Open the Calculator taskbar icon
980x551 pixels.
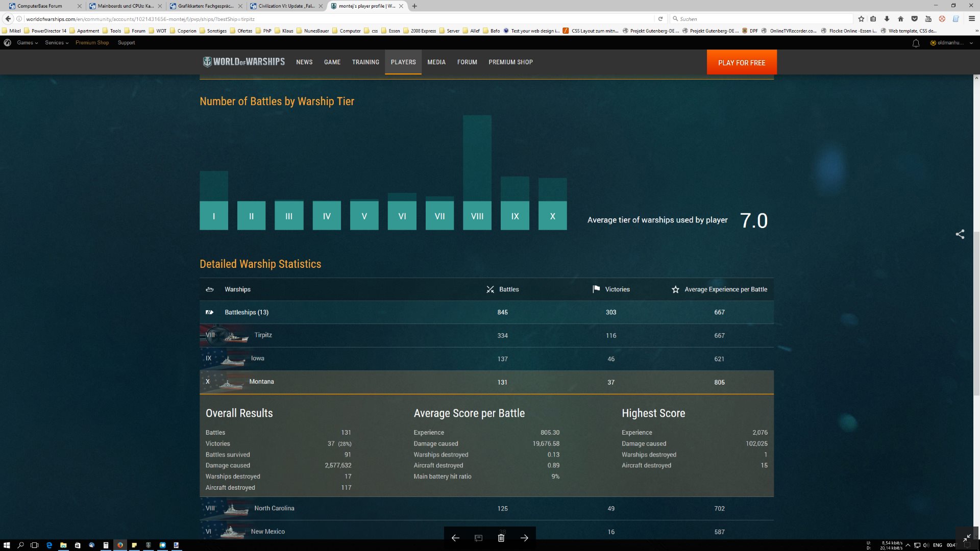pos(106,545)
